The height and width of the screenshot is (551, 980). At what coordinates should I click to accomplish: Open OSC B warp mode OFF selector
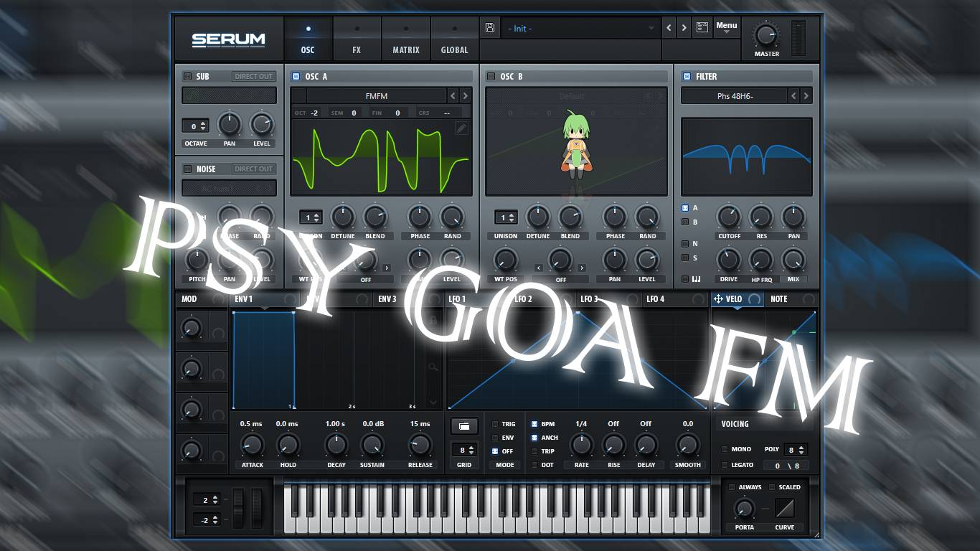560,280
